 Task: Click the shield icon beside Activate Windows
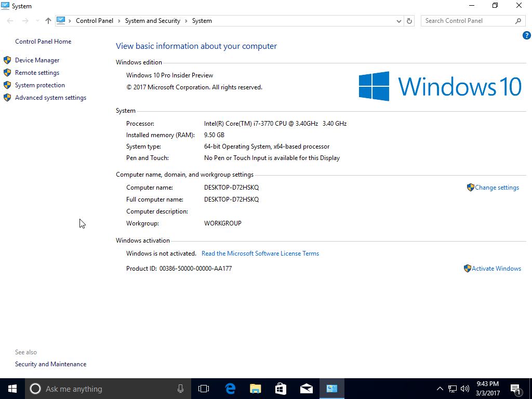pos(468,269)
